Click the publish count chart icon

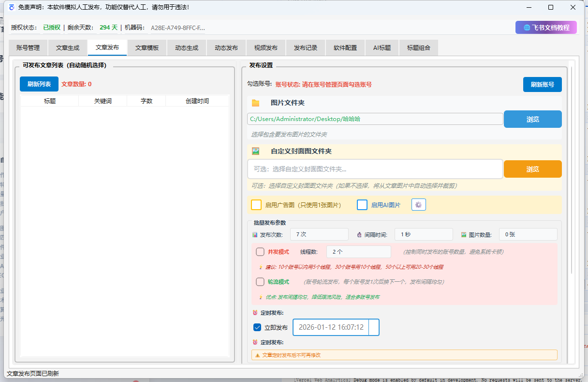pos(255,234)
